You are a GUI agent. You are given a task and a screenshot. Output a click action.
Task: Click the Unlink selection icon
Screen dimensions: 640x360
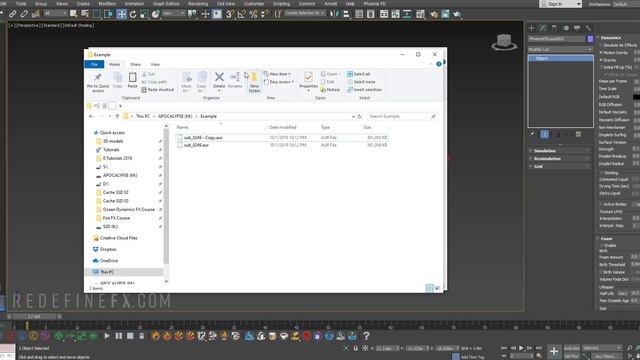point(24,14)
